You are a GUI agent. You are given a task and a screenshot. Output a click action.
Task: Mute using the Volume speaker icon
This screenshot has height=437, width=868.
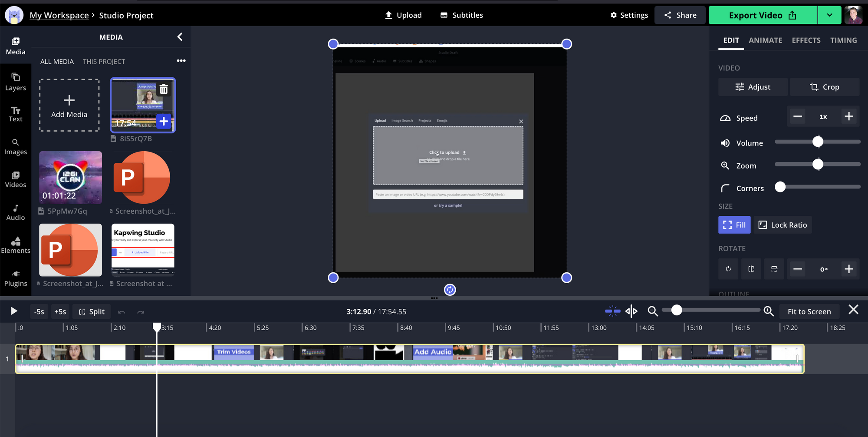click(x=725, y=143)
